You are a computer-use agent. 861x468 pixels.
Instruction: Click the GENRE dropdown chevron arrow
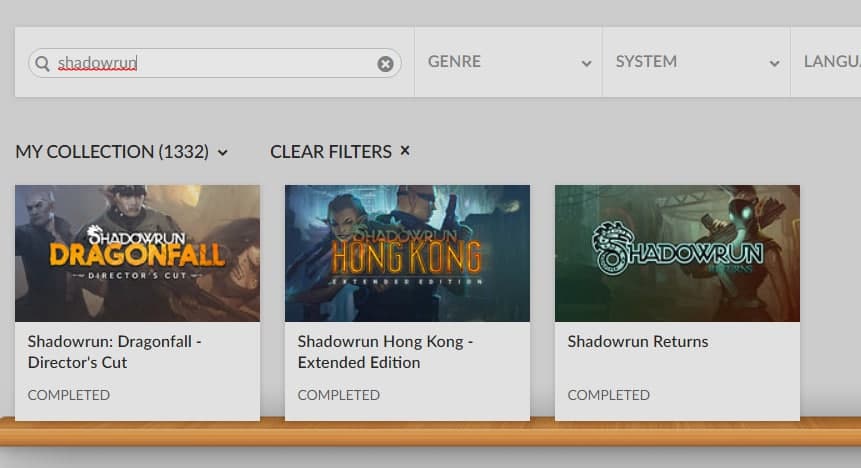click(x=586, y=64)
